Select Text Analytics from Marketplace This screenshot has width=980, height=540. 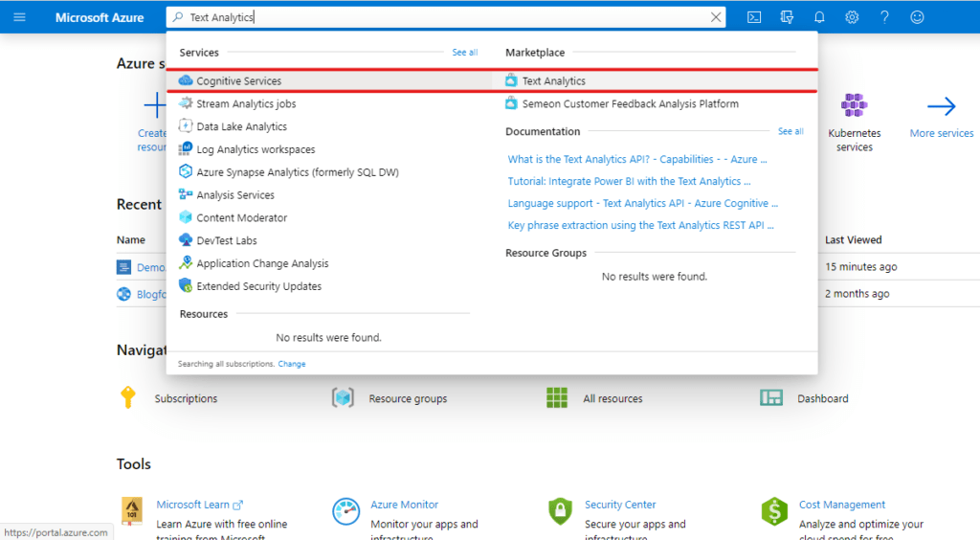coord(553,81)
